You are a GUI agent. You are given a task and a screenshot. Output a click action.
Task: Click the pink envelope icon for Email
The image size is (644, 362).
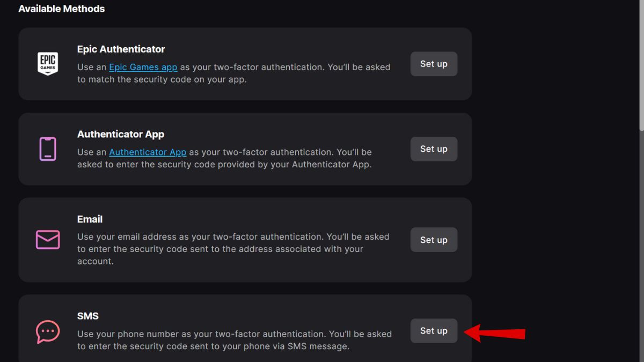48,240
